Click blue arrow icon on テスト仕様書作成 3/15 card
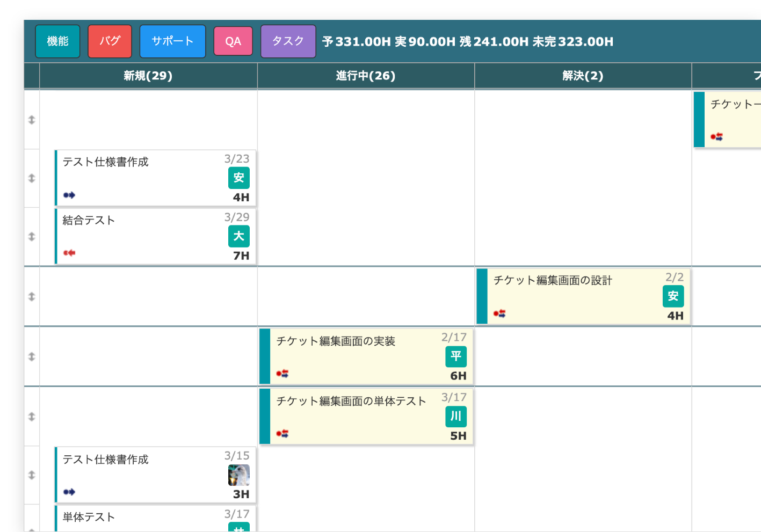The width and height of the screenshot is (761, 532). [x=69, y=492]
